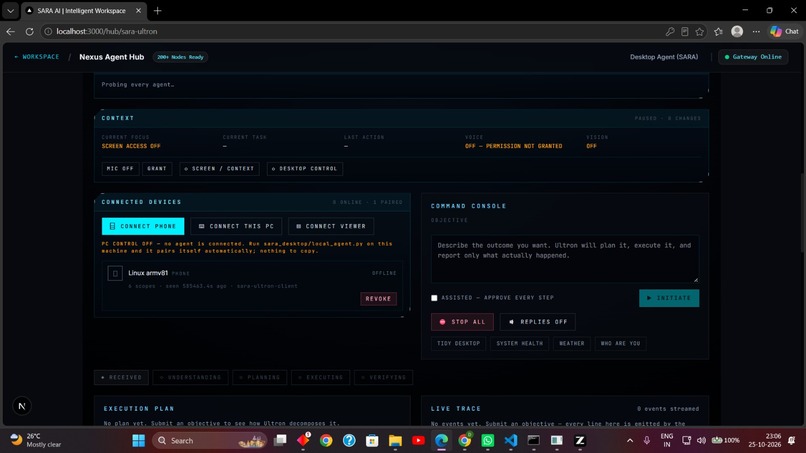Select the Who Are You preset
806x453 pixels.
coord(620,343)
